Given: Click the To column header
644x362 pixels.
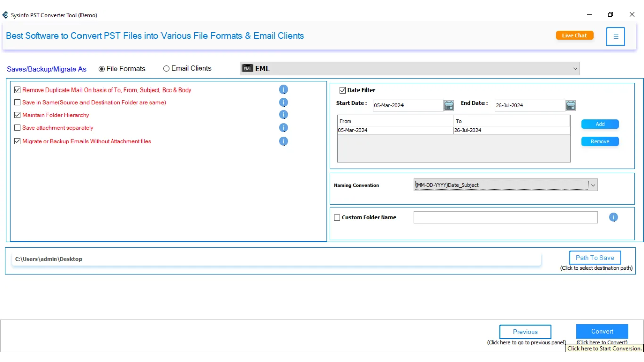Looking at the screenshot, I should coord(512,121).
